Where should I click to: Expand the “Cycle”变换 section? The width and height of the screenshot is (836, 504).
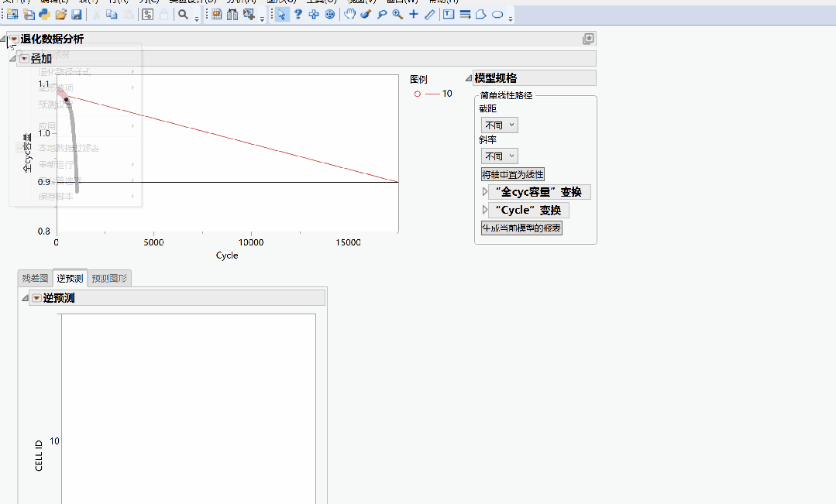[x=485, y=210]
